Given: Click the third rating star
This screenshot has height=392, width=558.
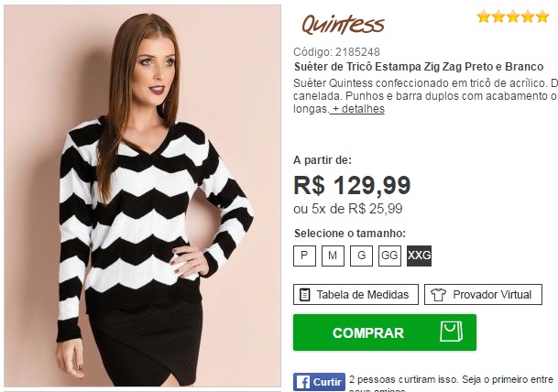Looking at the screenshot, I should click(x=513, y=16).
